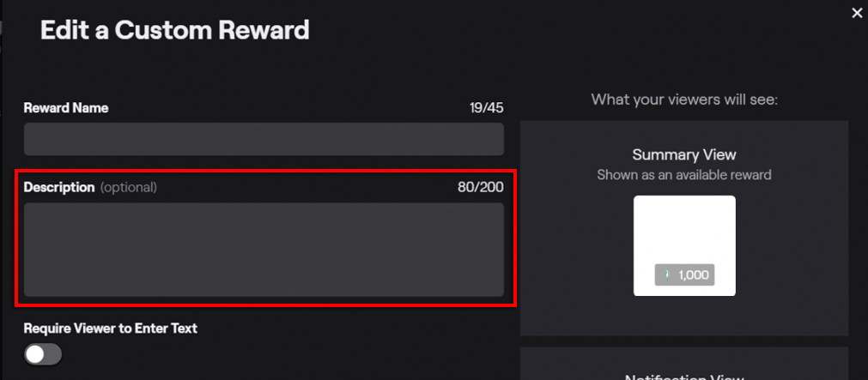This screenshot has width=868, height=380.
Task: Click the 1,000 points cost badge
Action: click(x=684, y=275)
